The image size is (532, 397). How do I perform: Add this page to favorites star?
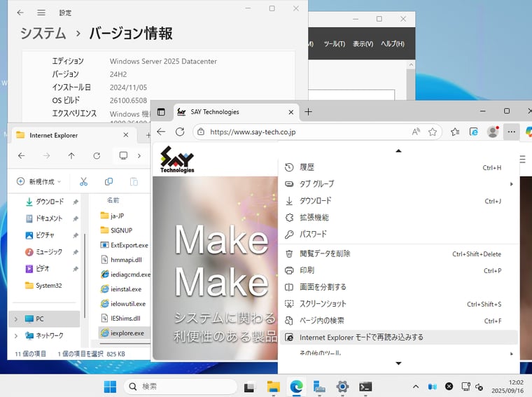tap(433, 132)
